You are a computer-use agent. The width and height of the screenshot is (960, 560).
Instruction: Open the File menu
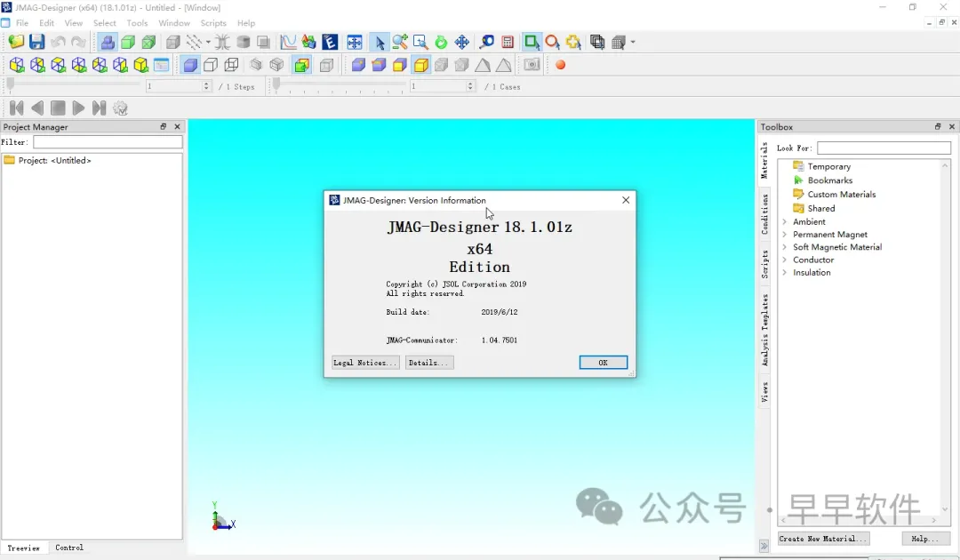pos(22,22)
